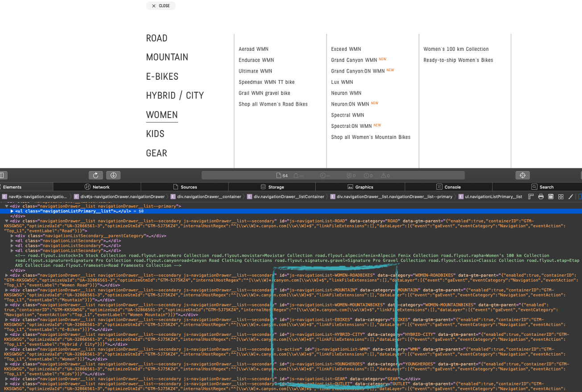Reload the page from the inspector toolbar
Image resolution: width=582 pixels, height=392 pixels.
pyautogui.click(x=96, y=176)
